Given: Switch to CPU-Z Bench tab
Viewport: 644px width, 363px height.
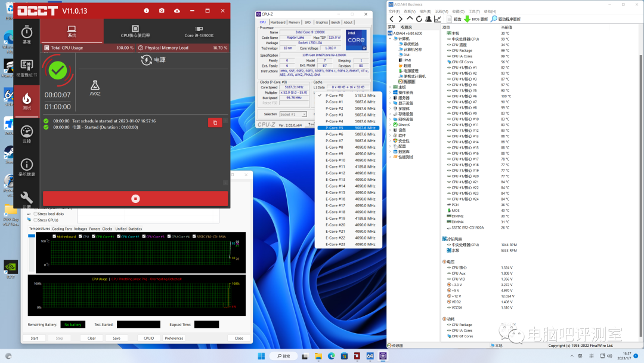Looking at the screenshot, I should point(336,22).
